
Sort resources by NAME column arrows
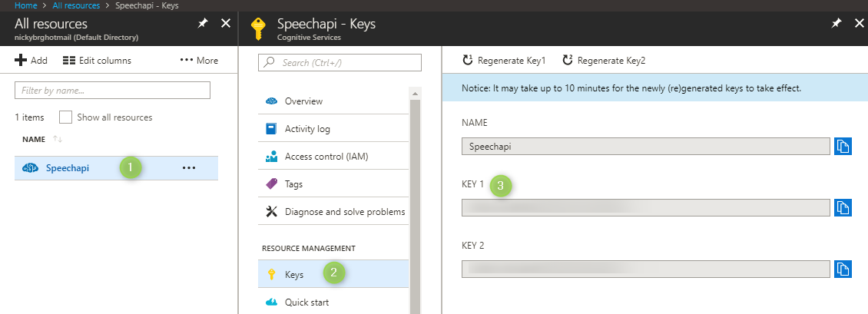[x=57, y=139]
